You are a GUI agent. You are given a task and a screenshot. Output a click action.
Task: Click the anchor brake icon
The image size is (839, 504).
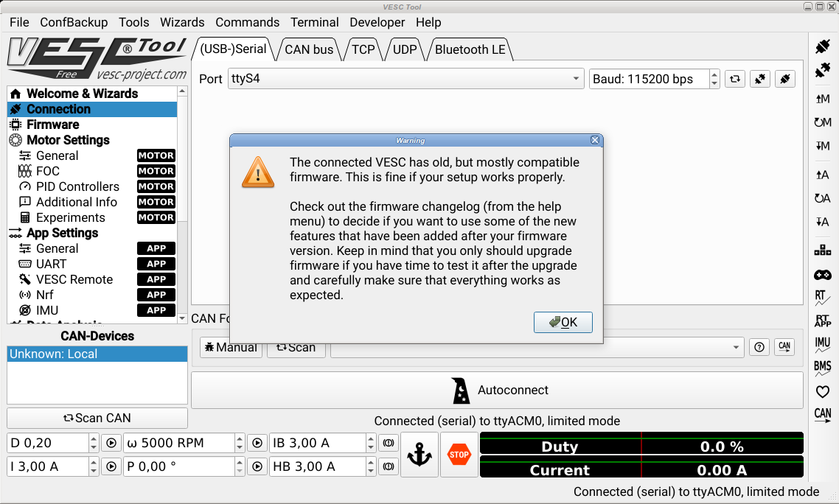419,455
